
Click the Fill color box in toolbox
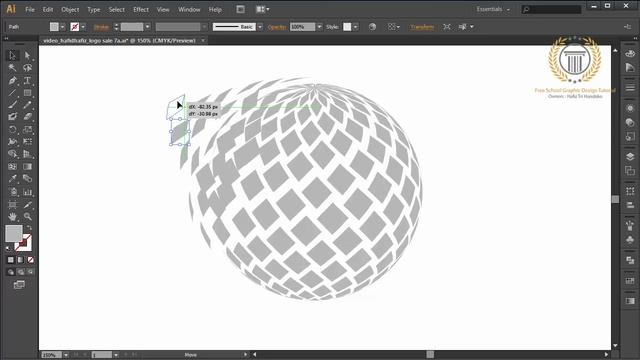[13, 234]
